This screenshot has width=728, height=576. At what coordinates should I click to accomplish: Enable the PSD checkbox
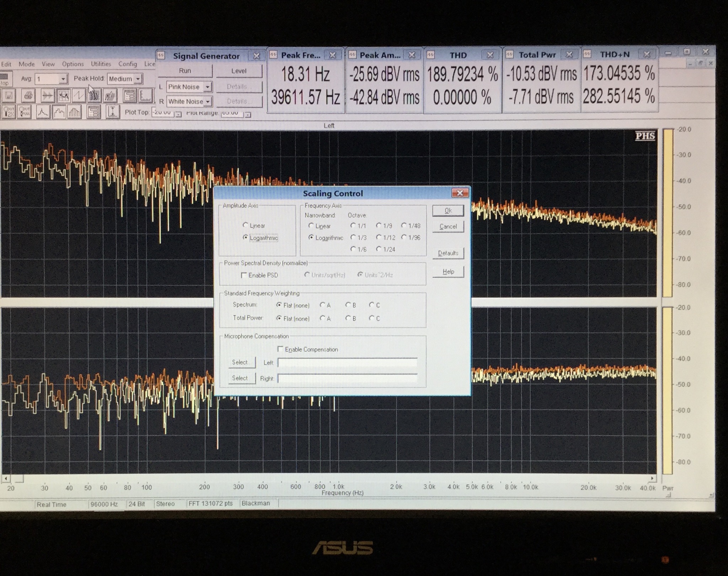coord(244,275)
